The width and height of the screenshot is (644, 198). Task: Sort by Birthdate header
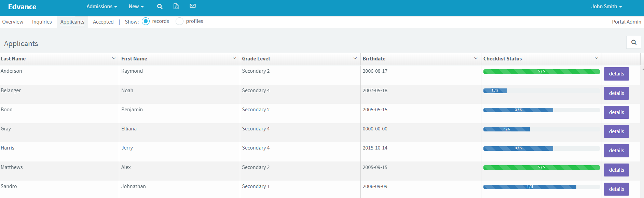click(x=374, y=59)
